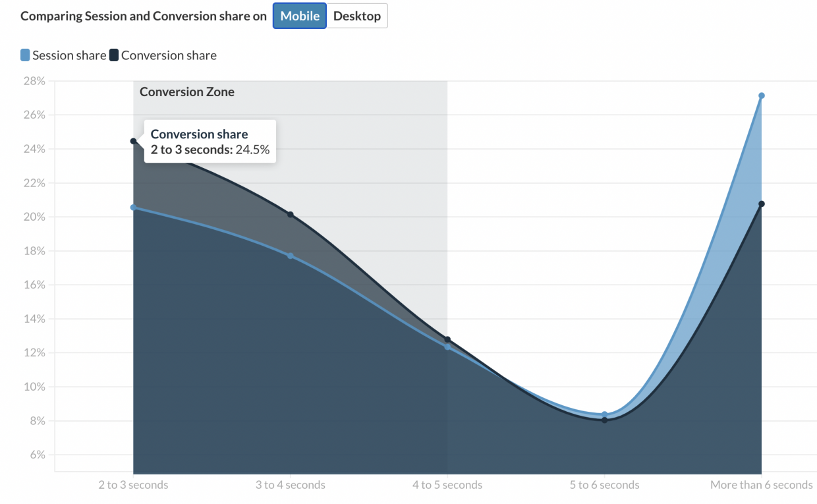This screenshot has width=817, height=504.
Task: Toggle Conversion share visibility in the legend
Action: (165, 55)
